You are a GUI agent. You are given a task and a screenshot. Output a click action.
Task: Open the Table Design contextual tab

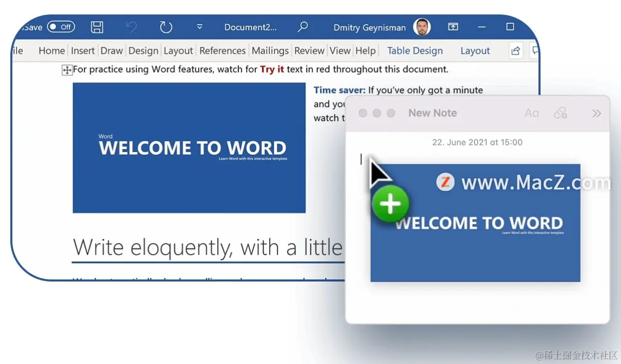[x=415, y=51]
